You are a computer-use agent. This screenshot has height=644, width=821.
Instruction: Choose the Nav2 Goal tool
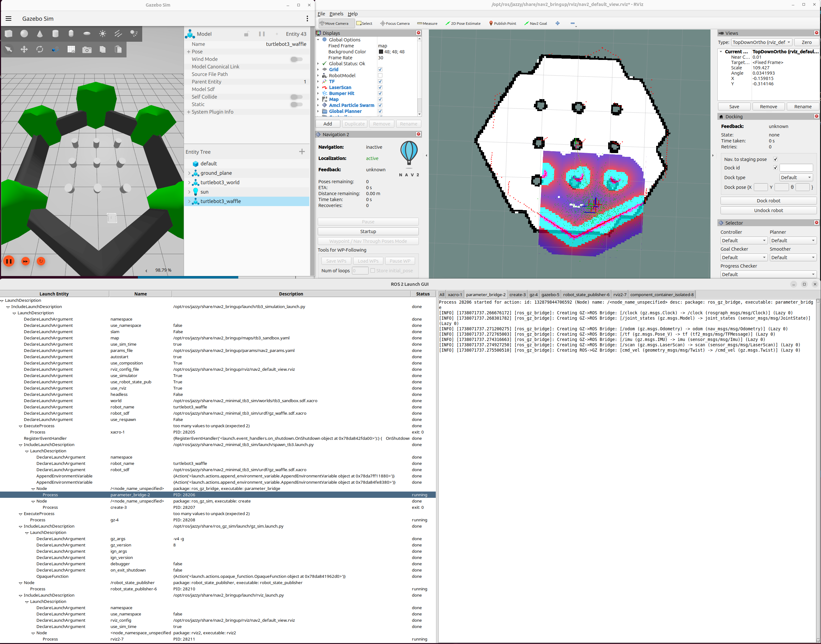(x=536, y=24)
